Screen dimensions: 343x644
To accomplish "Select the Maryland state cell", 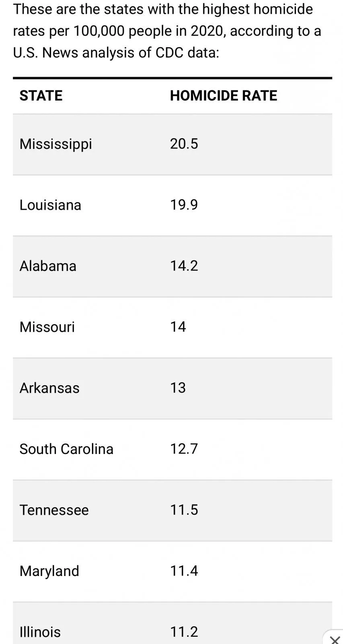I will coord(49,571).
